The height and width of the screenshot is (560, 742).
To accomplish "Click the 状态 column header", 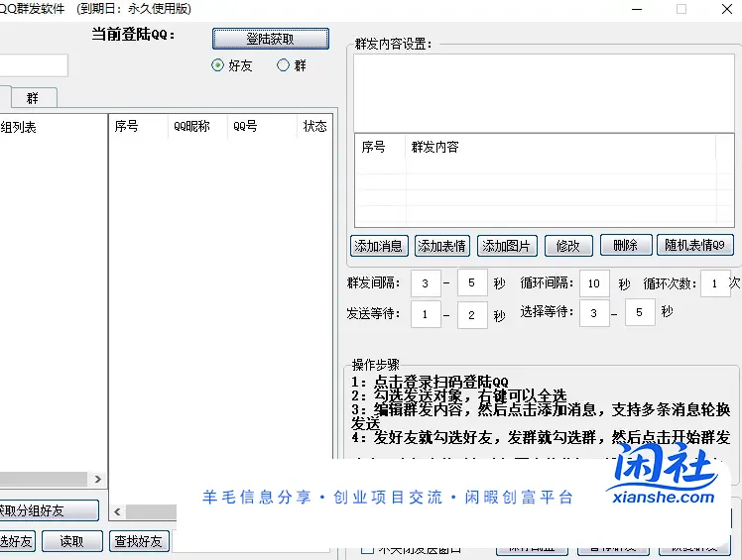I will pos(314,126).
